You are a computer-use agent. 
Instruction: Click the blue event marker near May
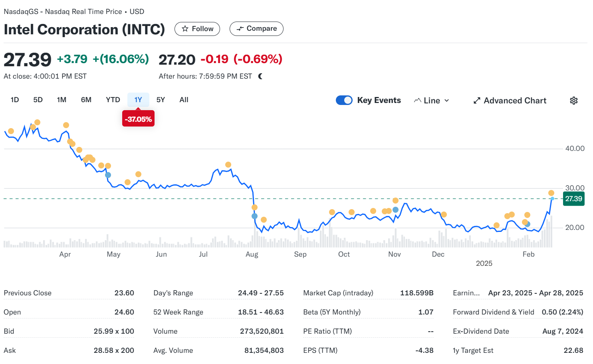tap(108, 175)
